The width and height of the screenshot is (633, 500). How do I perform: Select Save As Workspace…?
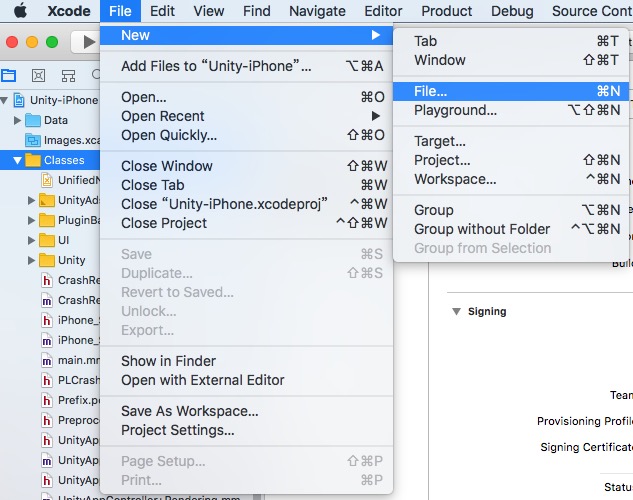click(246, 411)
